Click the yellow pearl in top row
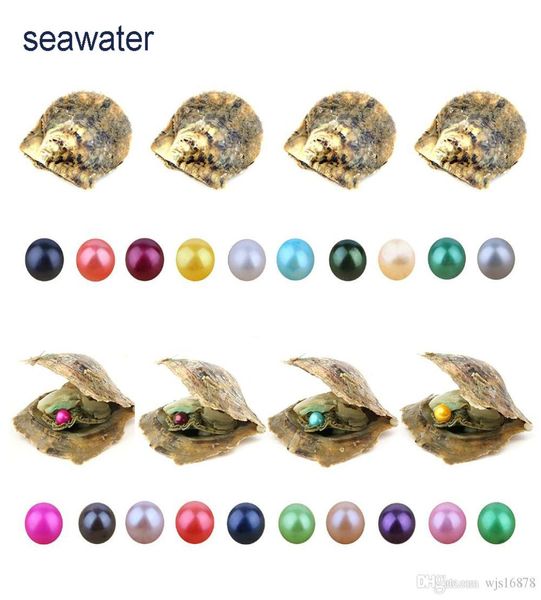 (x=195, y=259)
